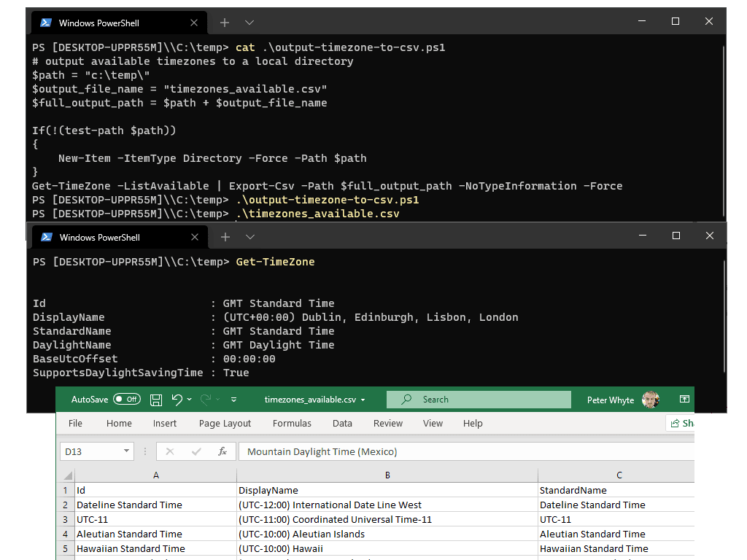Click the Save icon in Excel
This screenshot has width=747, height=560.
[x=156, y=400]
